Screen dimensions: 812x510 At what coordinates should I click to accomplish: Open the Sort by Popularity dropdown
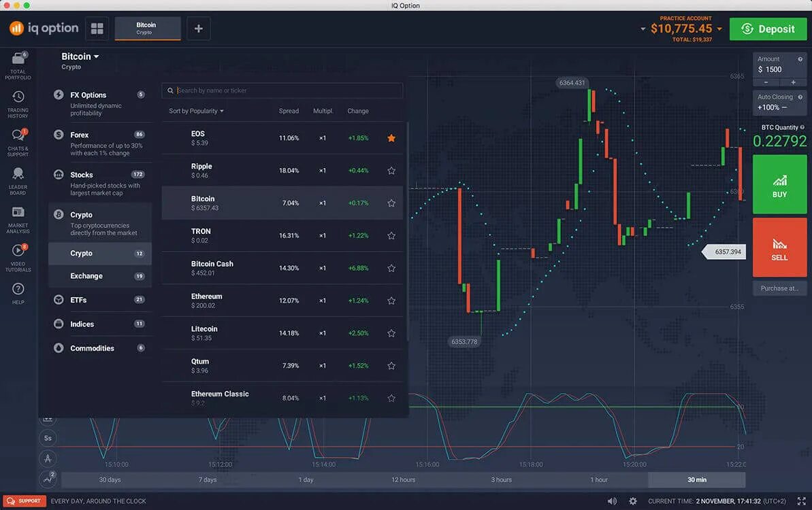[196, 111]
